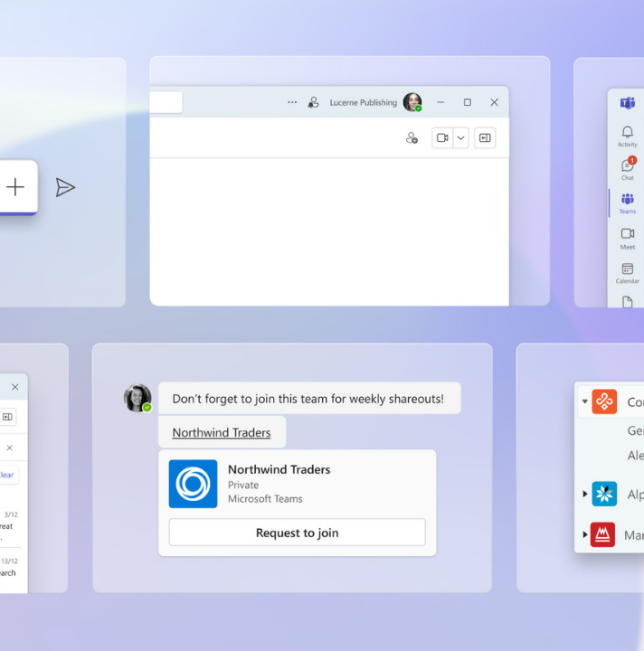Open Activity in the Teams sidebar

[627, 137]
